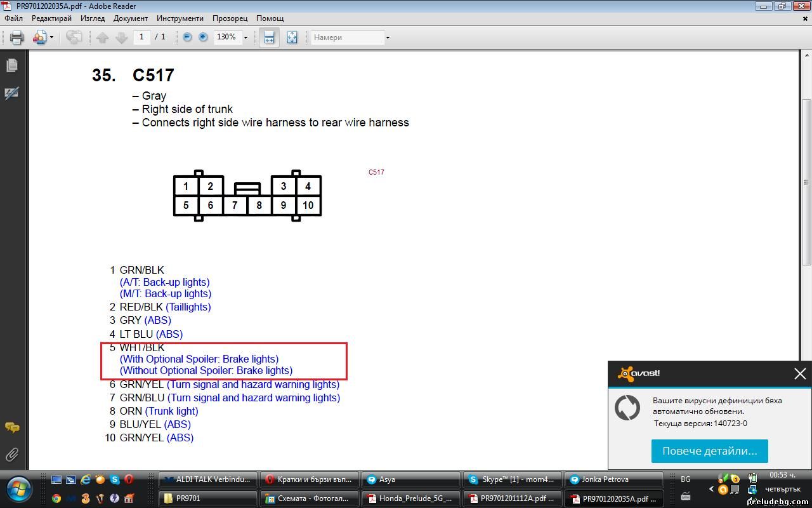The width and height of the screenshot is (812, 508).
Task: Click the Намери search field
Action: tap(348, 37)
